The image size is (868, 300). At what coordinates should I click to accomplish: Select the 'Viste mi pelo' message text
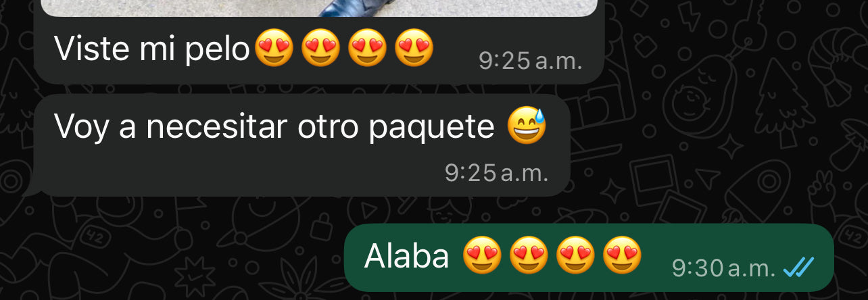(152, 49)
